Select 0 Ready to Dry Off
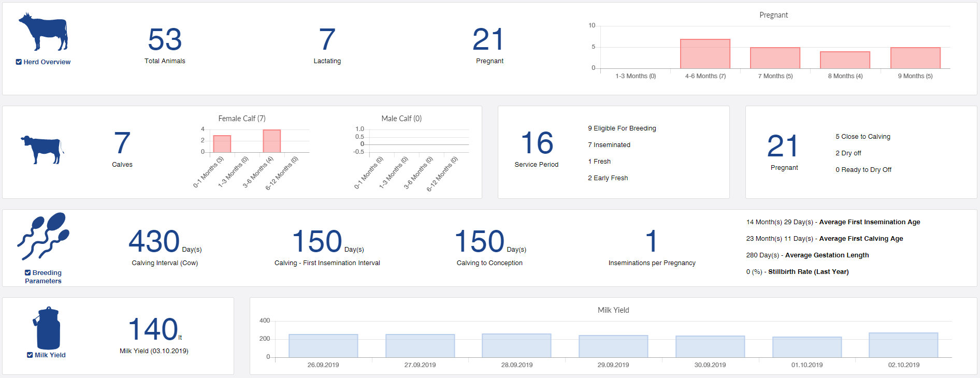 coord(863,170)
